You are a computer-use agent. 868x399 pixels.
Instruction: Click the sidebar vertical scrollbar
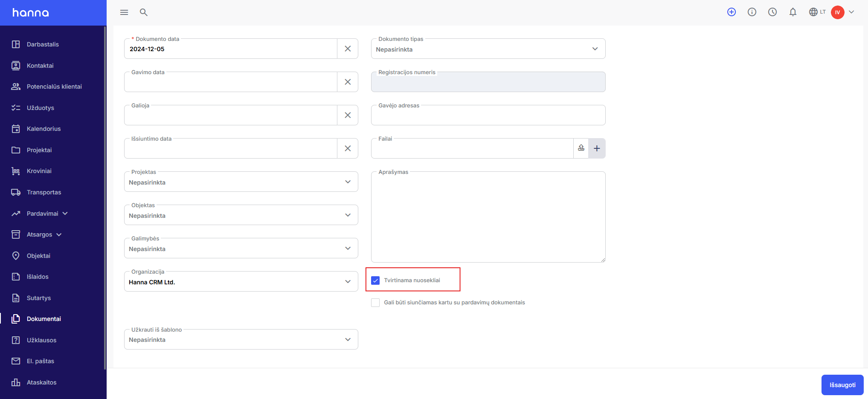click(x=105, y=198)
